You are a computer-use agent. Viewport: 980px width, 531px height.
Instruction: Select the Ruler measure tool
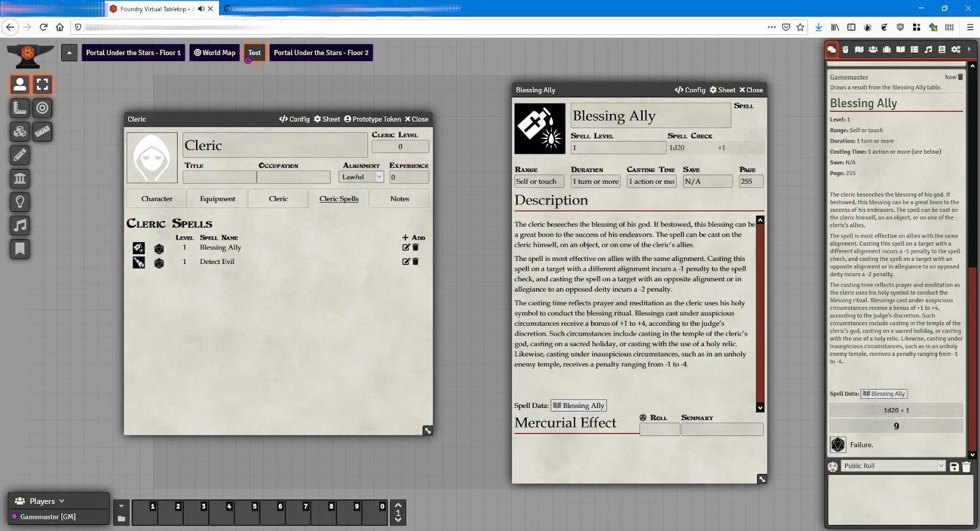[x=42, y=132]
